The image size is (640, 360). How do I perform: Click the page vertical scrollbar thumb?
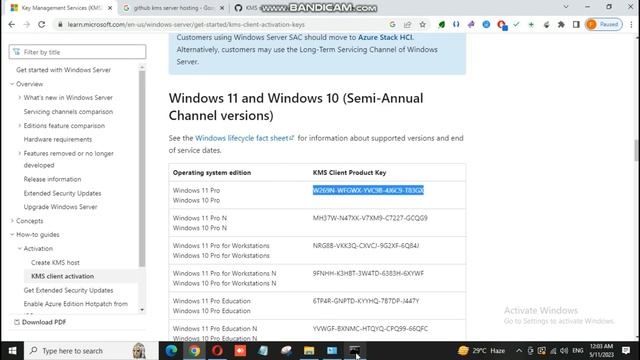(636, 150)
